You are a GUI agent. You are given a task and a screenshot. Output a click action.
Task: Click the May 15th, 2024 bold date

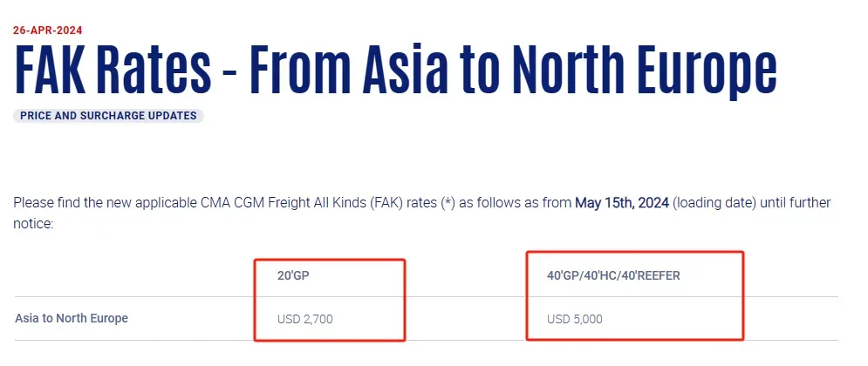[x=622, y=203]
